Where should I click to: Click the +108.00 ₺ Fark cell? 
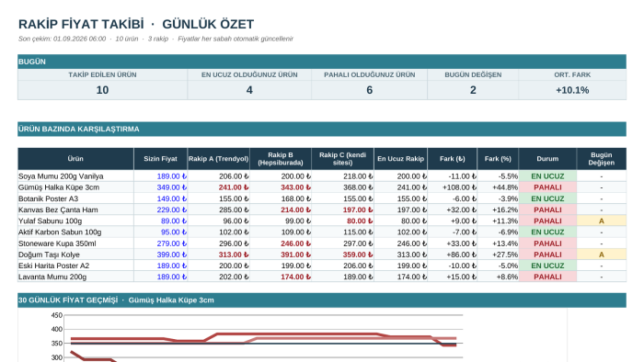[x=453, y=187]
